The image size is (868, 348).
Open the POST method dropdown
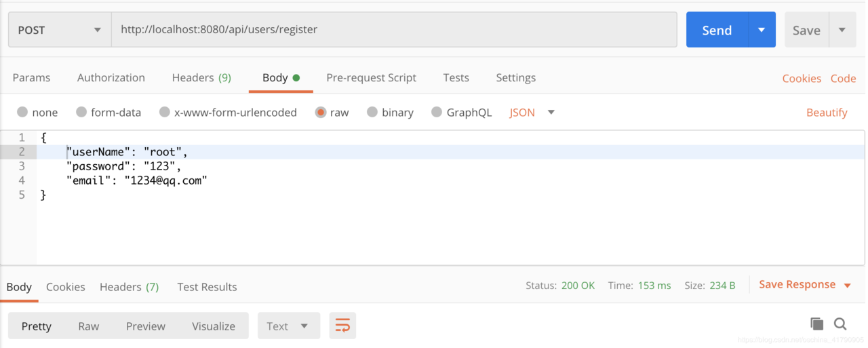tap(60, 30)
